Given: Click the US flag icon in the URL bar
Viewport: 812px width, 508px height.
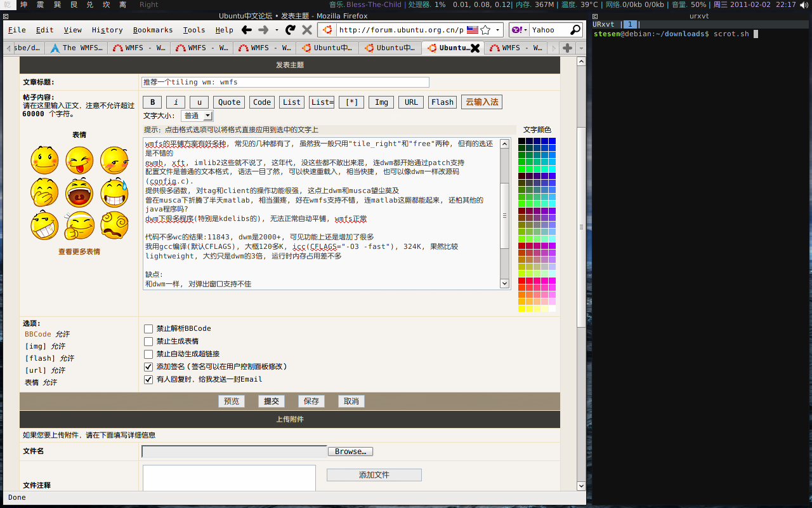Looking at the screenshot, I should click(x=472, y=30).
